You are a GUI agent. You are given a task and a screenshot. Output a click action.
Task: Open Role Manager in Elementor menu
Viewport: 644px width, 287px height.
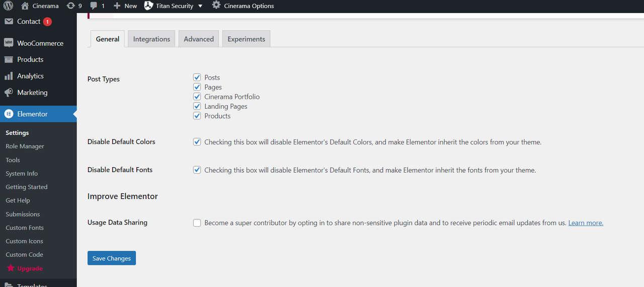click(x=25, y=147)
